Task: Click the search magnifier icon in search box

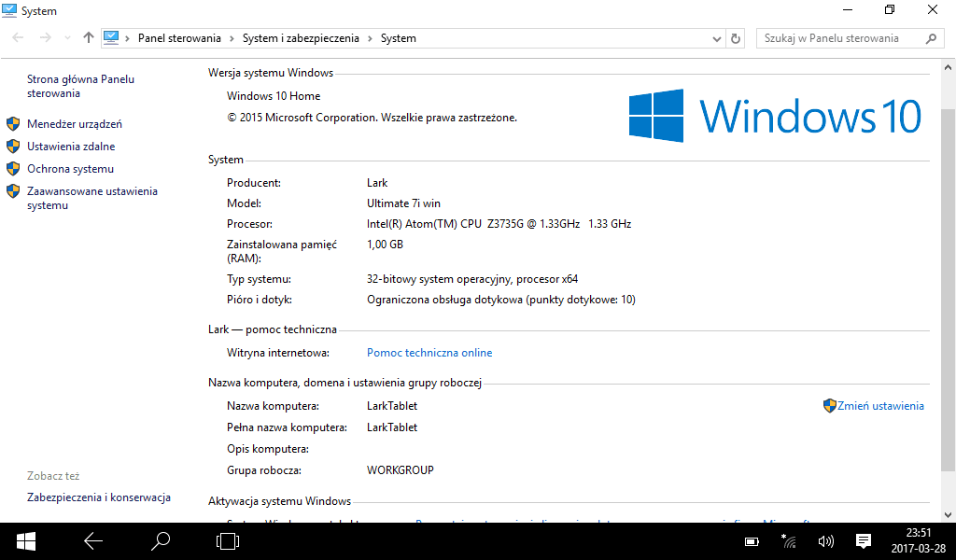Action: (931, 38)
